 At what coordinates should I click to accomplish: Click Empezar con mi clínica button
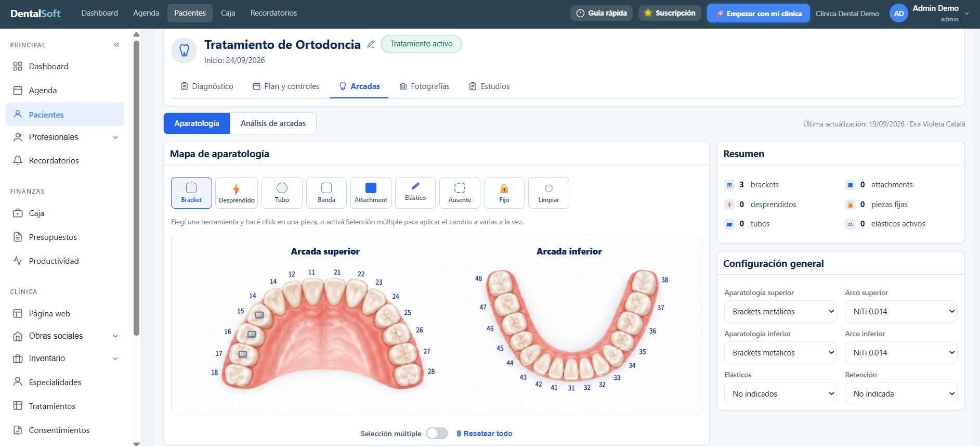pos(759,14)
